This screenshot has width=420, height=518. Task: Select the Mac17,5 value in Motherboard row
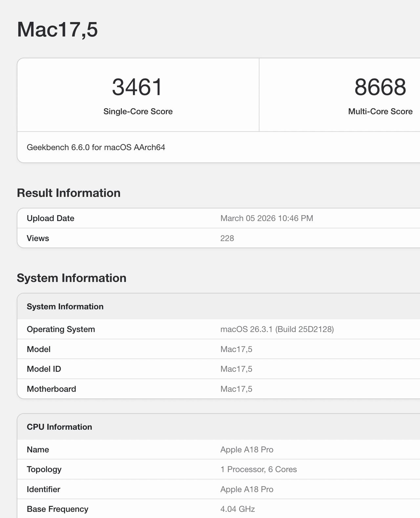236,389
